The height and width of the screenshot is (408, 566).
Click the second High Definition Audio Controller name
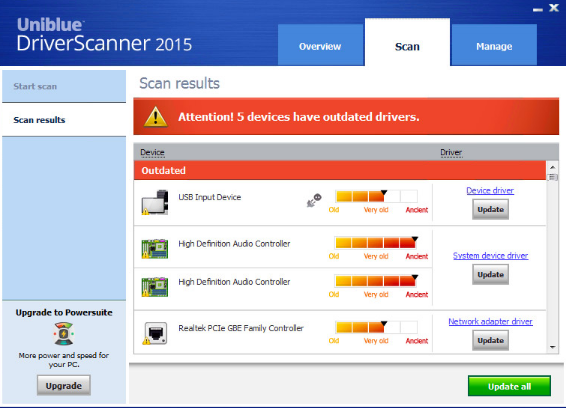pos(234,282)
